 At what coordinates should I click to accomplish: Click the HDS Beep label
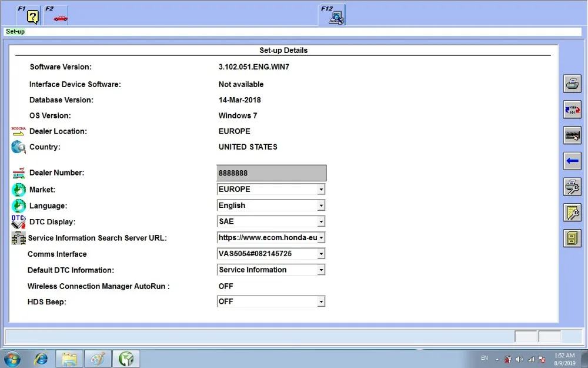click(47, 302)
